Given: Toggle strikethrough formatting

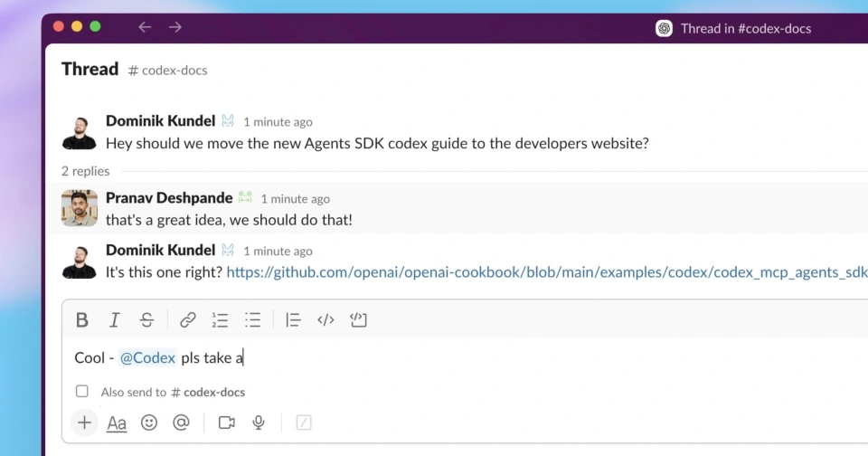Looking at the screenshot, I should click(x=146, y=319).
